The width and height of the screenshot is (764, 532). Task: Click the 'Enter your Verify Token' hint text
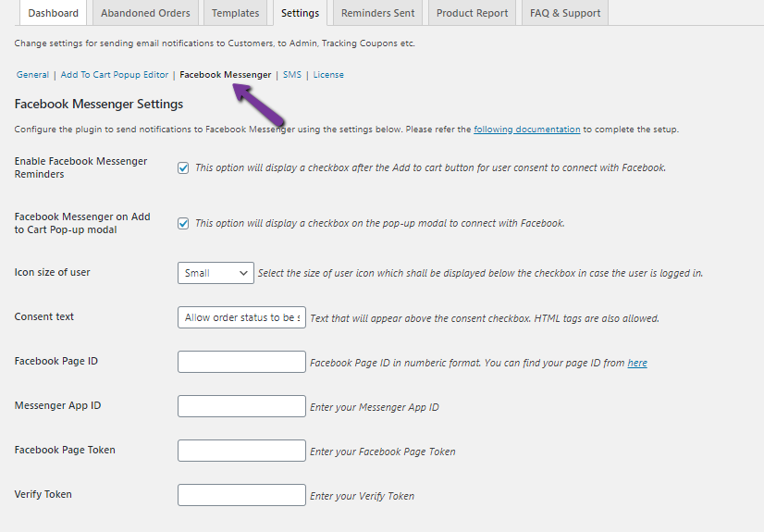362,496
